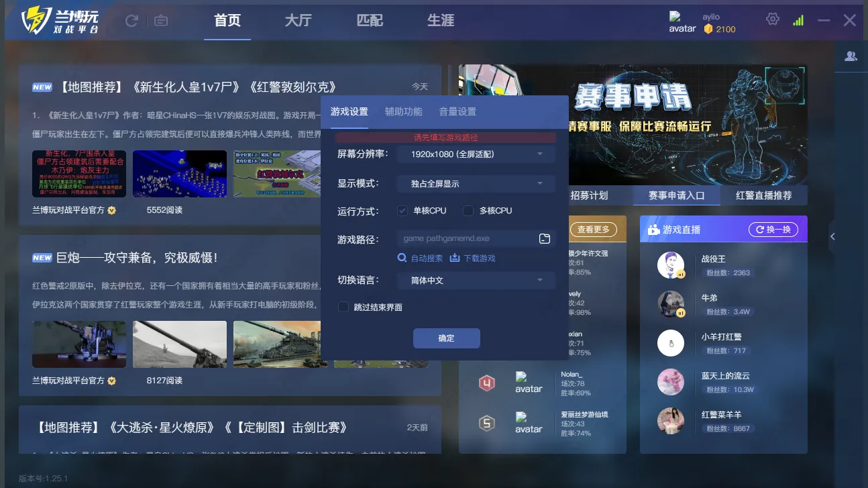Open the 生涯 tab
Screen dimensions: 868x488
[441, 21]
